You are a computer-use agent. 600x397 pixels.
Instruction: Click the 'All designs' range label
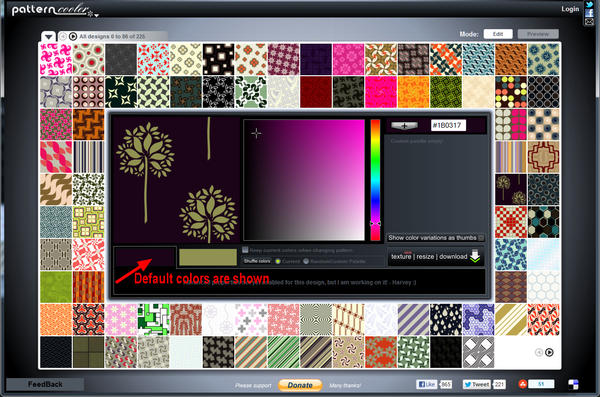112,36
